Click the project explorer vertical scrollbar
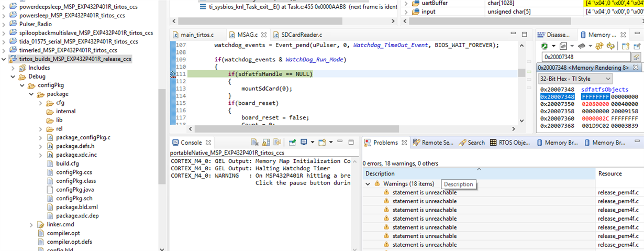 click(162, 126)
